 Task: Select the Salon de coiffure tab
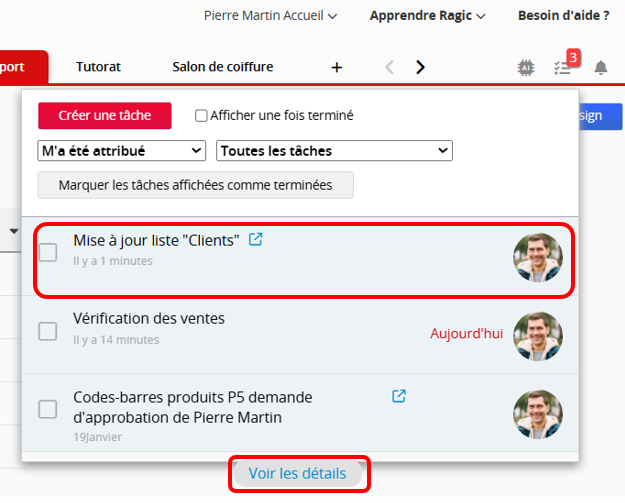222,67
